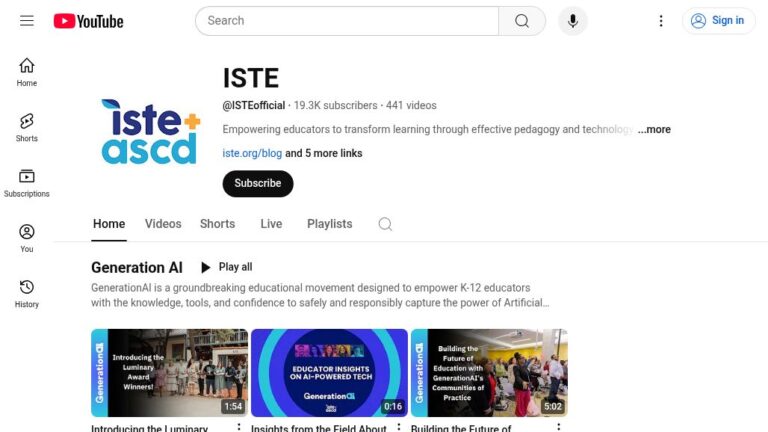Activate voice search microphone

[x=573, y=21]
